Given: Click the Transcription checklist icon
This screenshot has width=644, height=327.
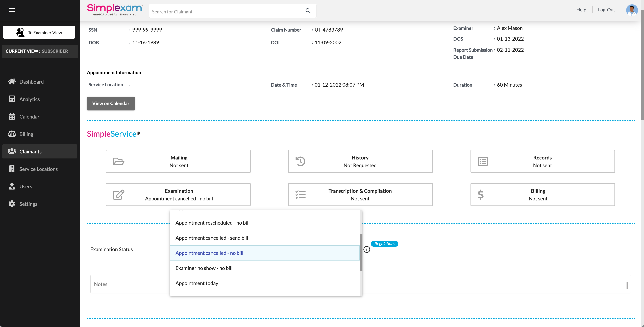Looking at the screenshot, I should click(300, 195).
